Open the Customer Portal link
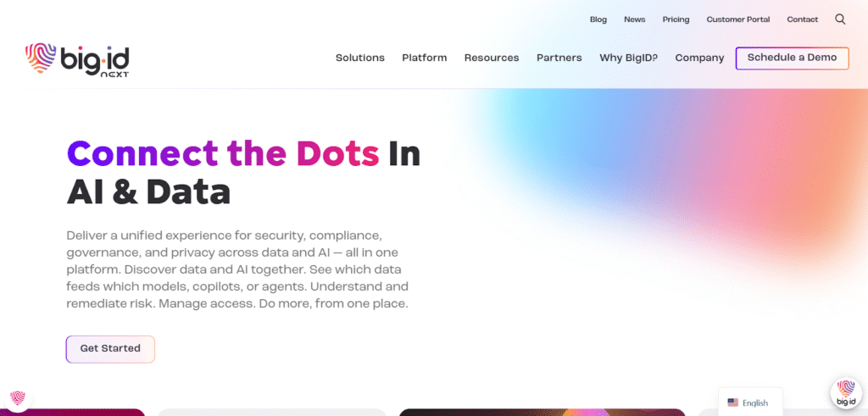This screenshot has height=416, width=868. tap(738, 19)
